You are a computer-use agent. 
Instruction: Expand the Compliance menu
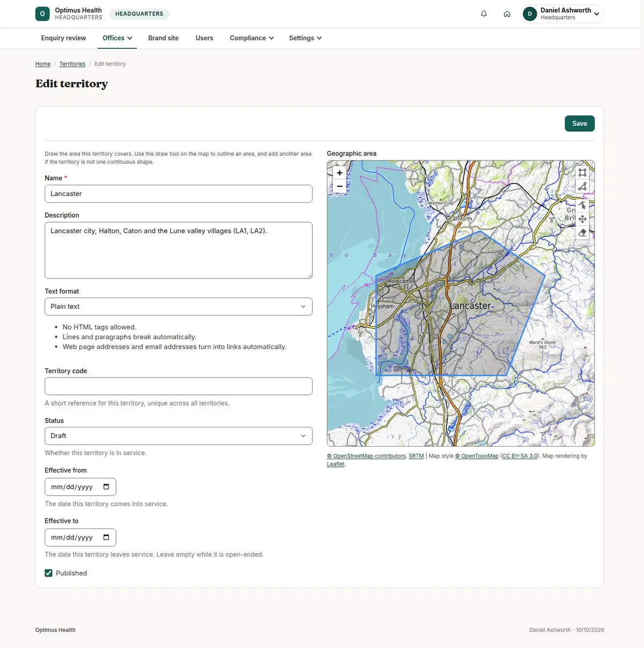coord(252,38)
